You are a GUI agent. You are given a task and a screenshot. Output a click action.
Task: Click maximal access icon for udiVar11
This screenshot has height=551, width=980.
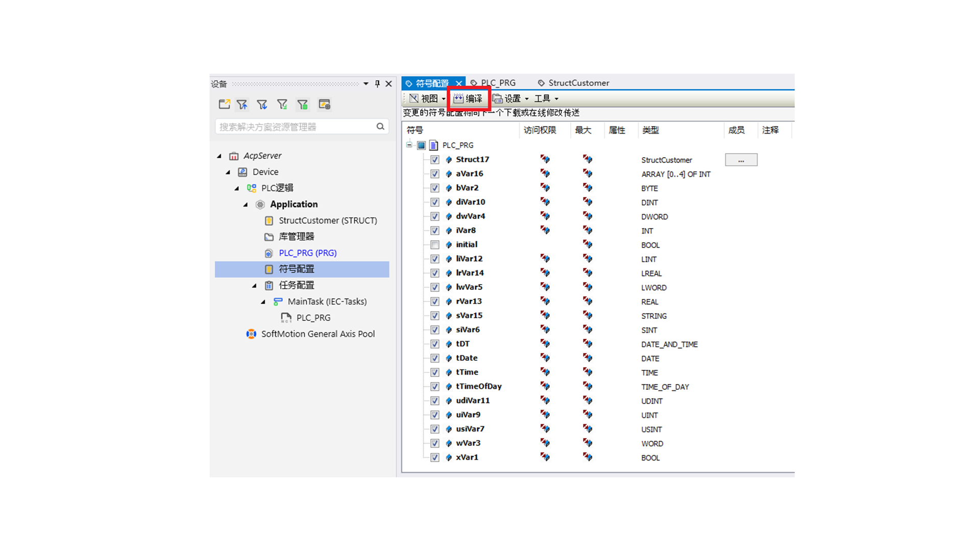click(587, 401)
